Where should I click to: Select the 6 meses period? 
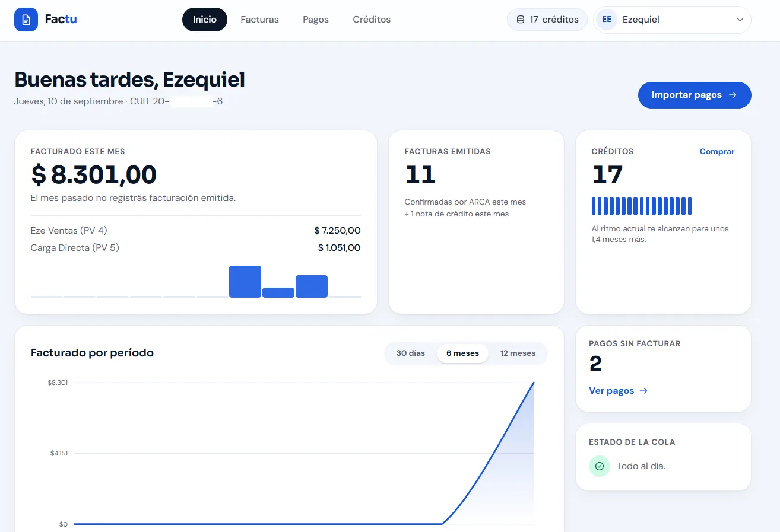tap(462, 353)
